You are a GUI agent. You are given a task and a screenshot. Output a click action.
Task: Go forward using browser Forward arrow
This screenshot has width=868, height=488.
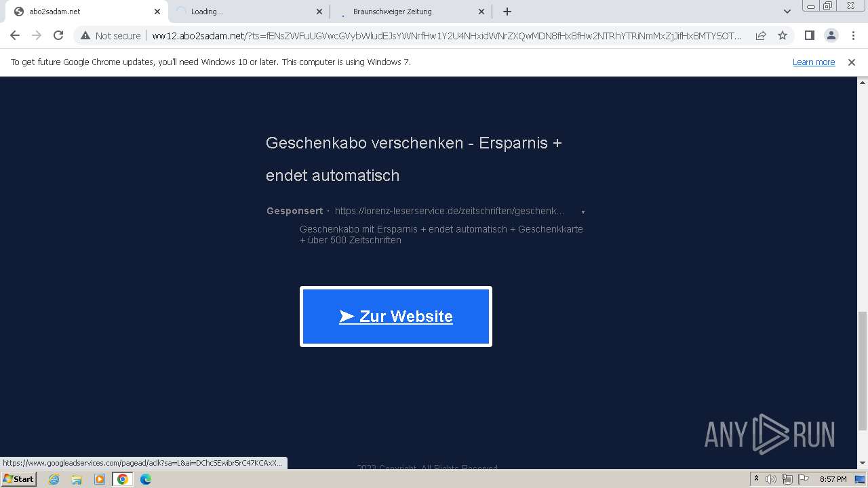(x=37, y=36)
